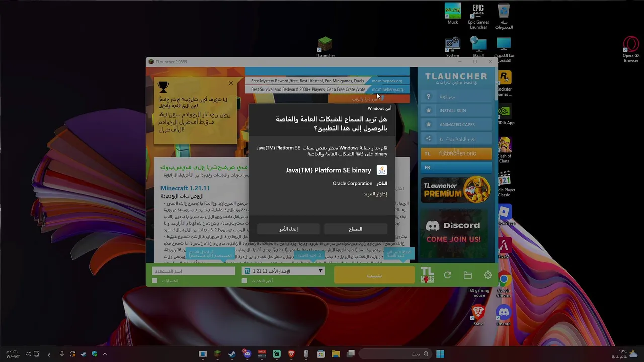This screenshot has height=362, width=644.
Task: Click the ANIMATED CAPES sidebar button
Action: point(456,124)
